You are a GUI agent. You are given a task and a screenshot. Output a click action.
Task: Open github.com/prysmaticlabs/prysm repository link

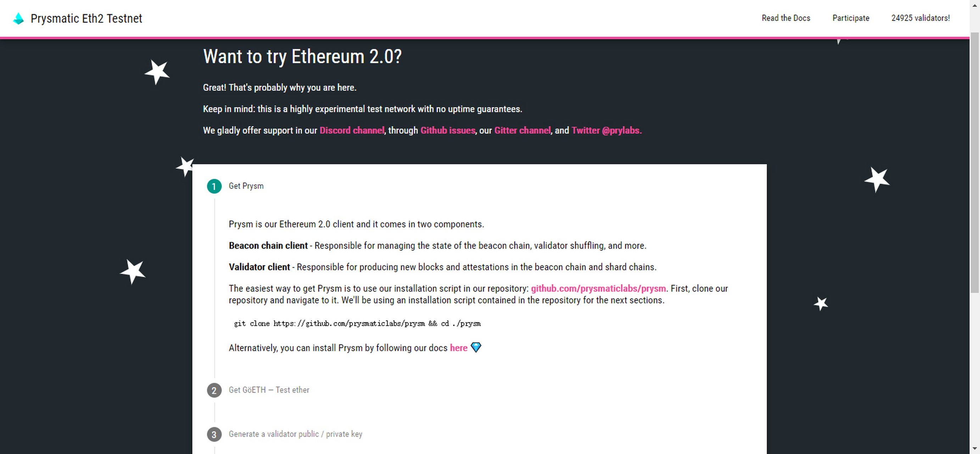tap(598, 288)
